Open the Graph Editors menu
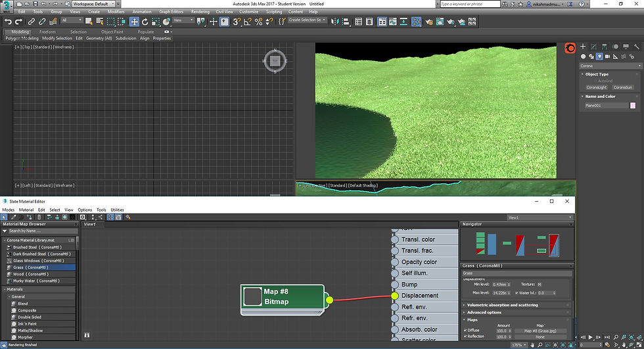Viewport: 644px width, 349px height. [172, 12]
